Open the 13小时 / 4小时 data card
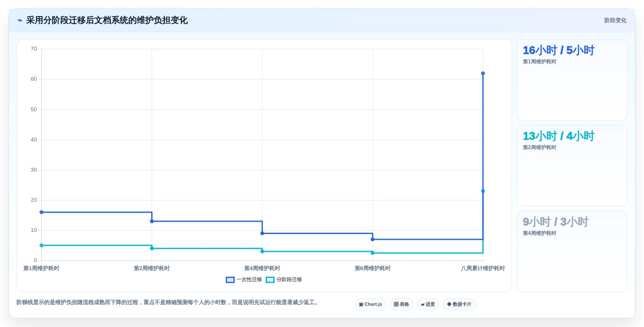This screenshot has height=327, width=644. pos(572,166)
